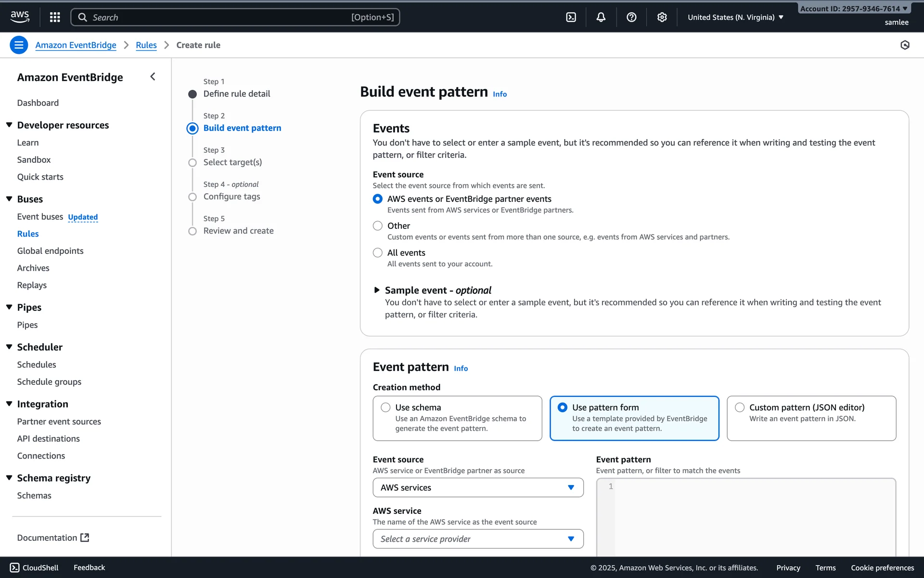924x578 pixels.
Task: Choose Custom pattern (JSON editor) option
Action: [x=740, y=407]
